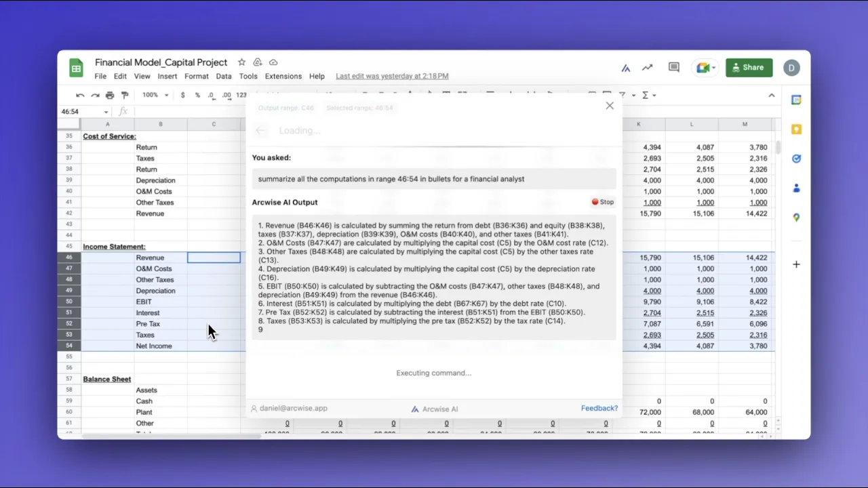
Task: Format as currency with the dollar icon
Action: coord(182,95)
